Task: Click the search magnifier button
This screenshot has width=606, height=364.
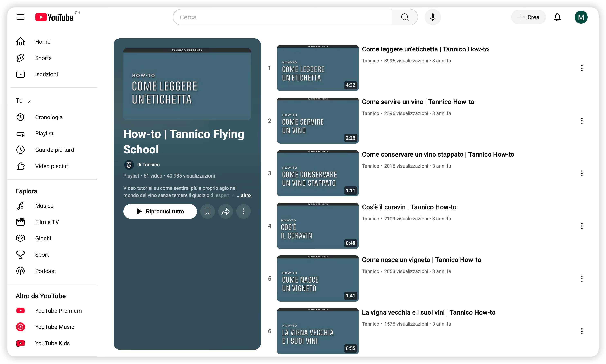Action: (405, 17)
